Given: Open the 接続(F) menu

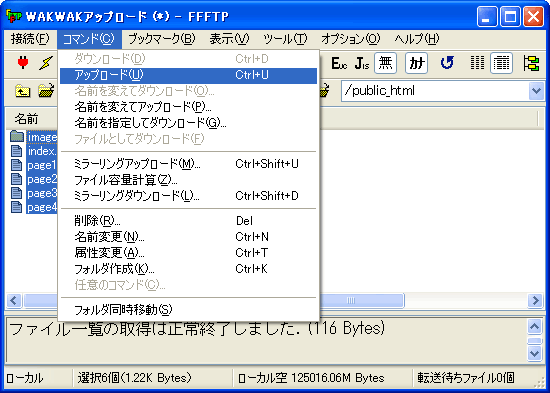Looking at the screenshot, I should tap(30, 39).
